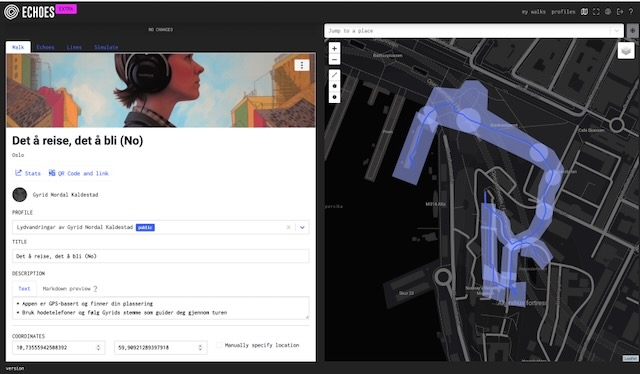
Task: Open the map layers control
Action: click(626, 51)
